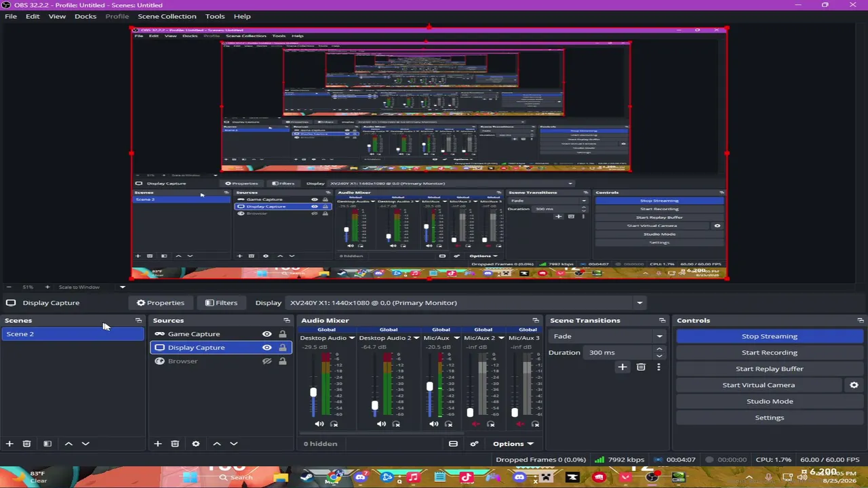Open the Scene Collection menu

[167, 16]
